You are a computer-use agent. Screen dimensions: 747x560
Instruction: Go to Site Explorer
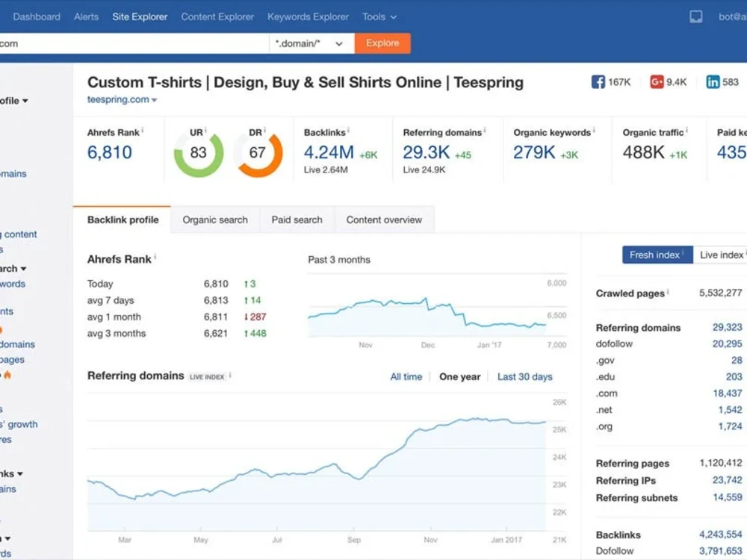pos(140,16)
